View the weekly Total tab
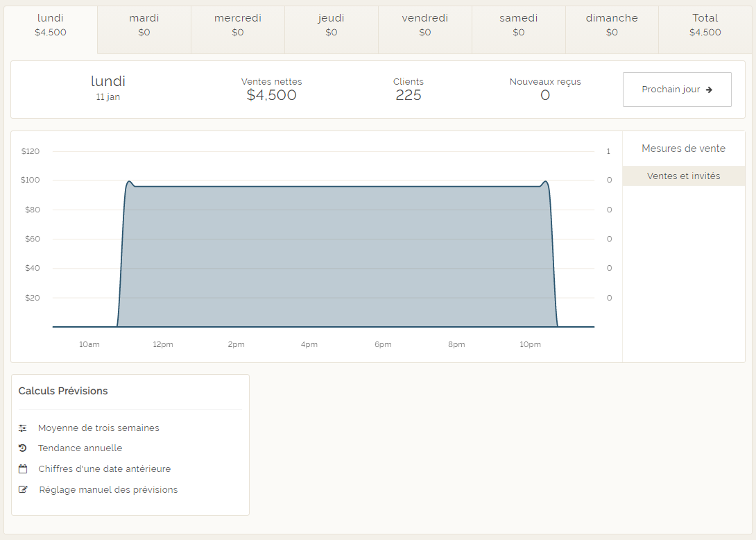Screen dimensions: 756x540 (x=705, y=25)
